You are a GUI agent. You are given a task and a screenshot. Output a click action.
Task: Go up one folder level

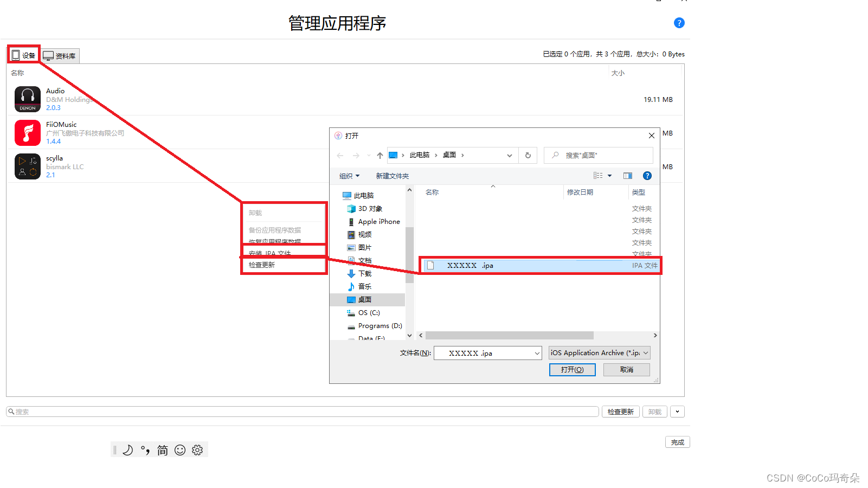380,156
